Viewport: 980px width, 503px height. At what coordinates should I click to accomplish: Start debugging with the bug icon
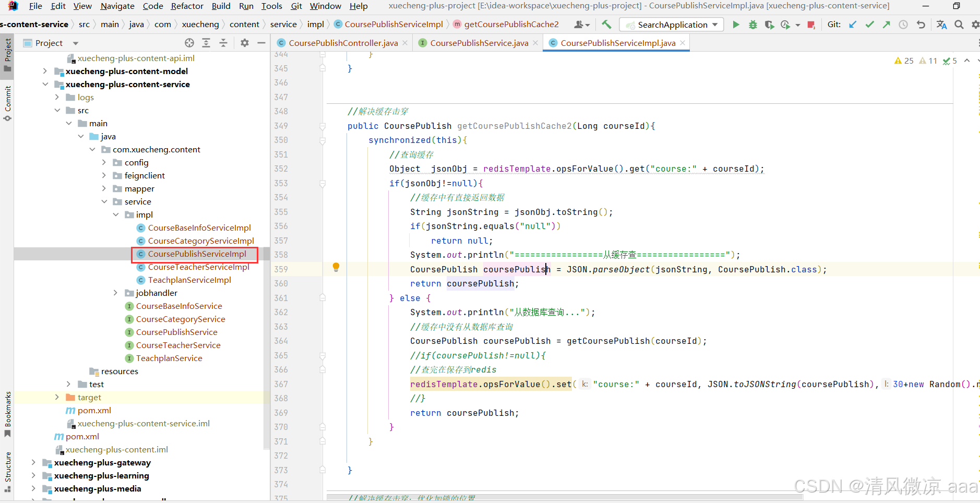point(752,25)
